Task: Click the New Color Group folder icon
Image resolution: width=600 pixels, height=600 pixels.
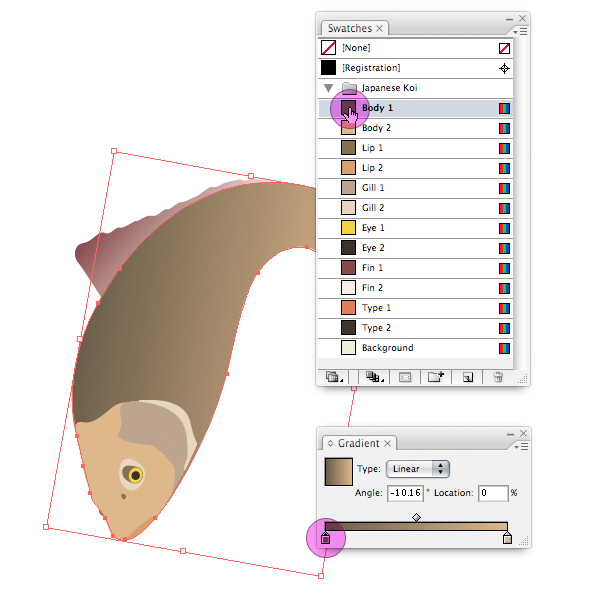Action: point(435,377)
